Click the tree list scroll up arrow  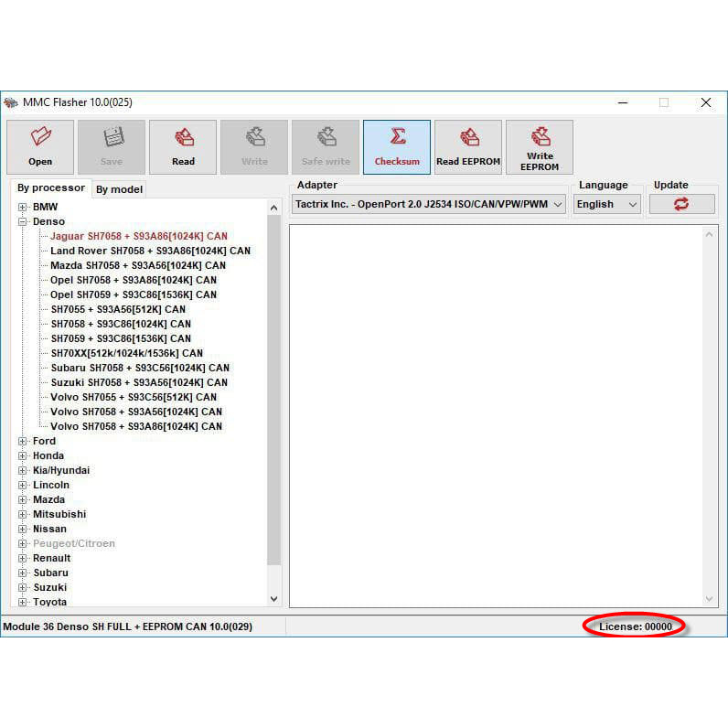click(274, 208)
